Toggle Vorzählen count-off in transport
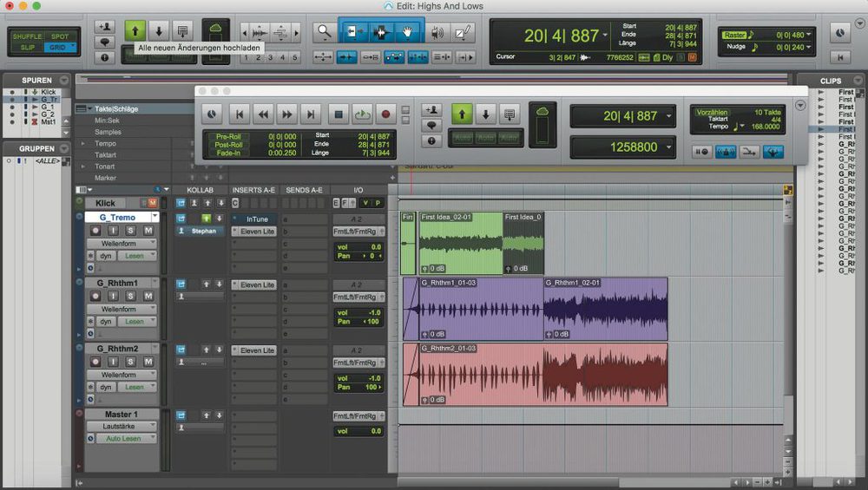Viewport: 868px width, 490px height. [712, 112]
